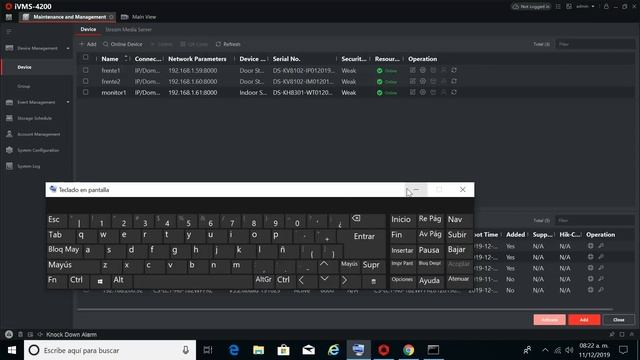Click Not Logged In cloud account indicator
The image size is (640, 360).
531,7
